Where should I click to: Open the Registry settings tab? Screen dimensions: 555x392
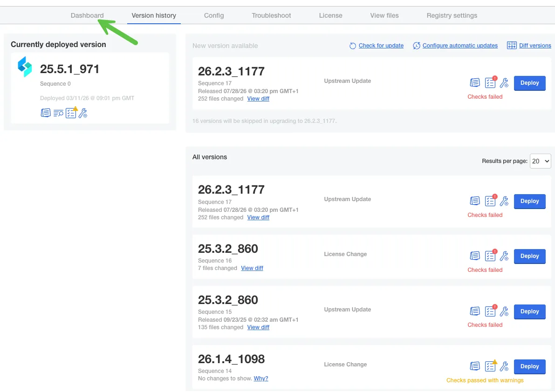(452, 15)
